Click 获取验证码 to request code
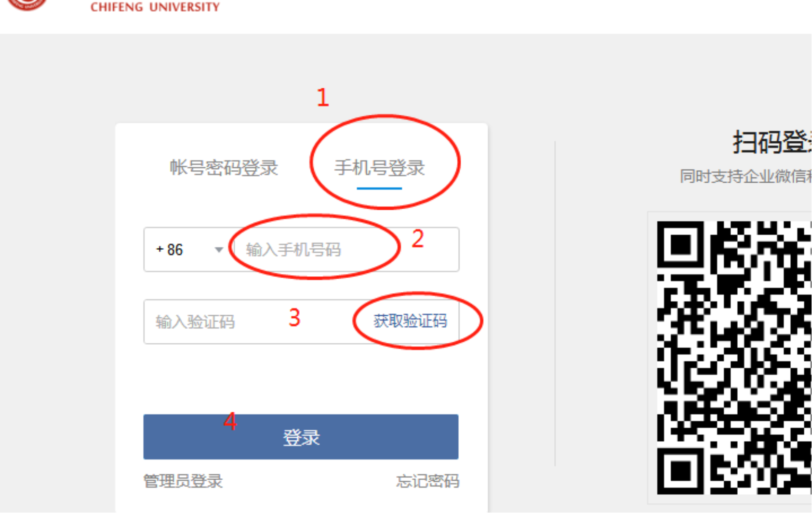 tap(410, 321)
